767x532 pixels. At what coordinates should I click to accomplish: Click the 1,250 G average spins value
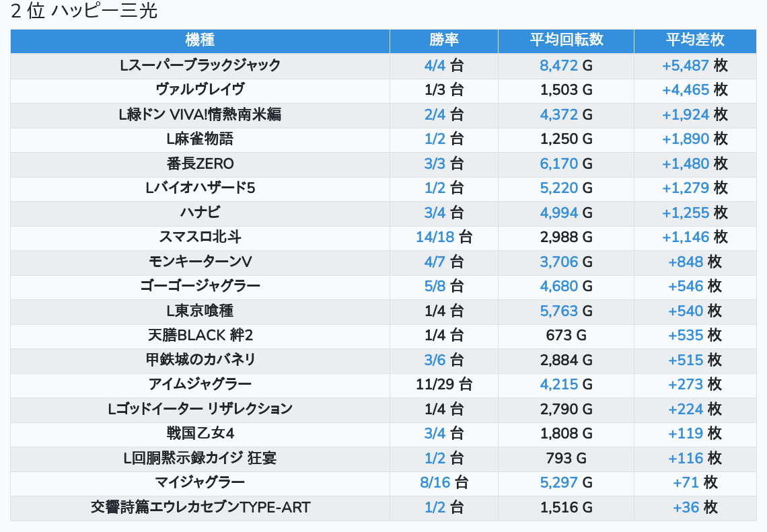pos(566,139)
